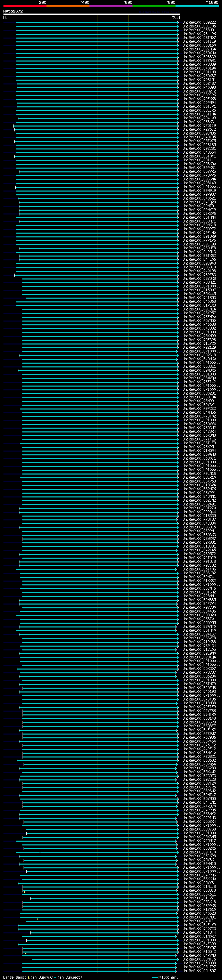The width and height of the screenshot is (222, 980).
Task: Click the UniRef100_C5L8D7 label
Action: [199, 971]
